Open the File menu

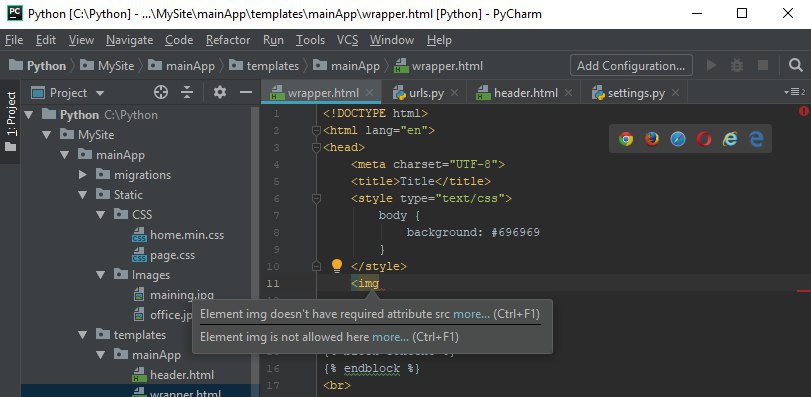14,40
